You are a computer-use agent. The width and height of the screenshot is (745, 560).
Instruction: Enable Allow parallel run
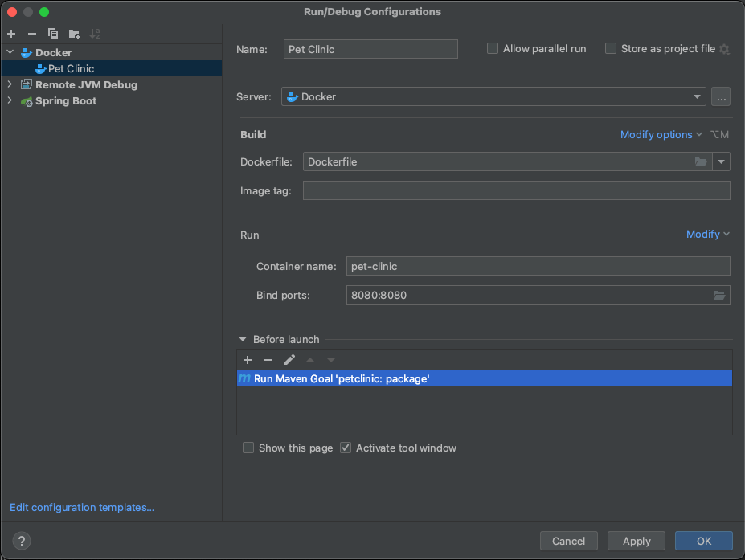(x=492, y=48)
